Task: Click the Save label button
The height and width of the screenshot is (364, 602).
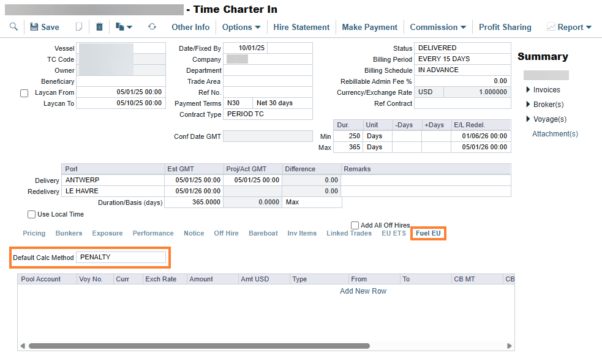Action: (x=50, y=28)
